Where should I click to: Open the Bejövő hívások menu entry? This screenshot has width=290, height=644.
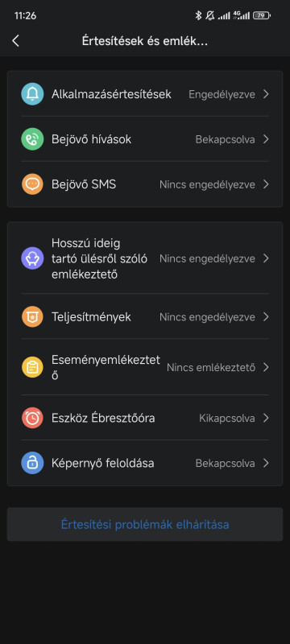(145, 139)
